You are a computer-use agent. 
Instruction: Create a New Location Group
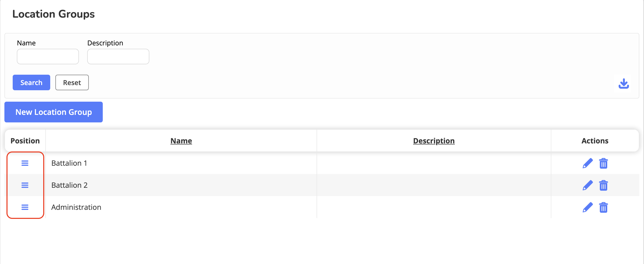pos(54,112)
